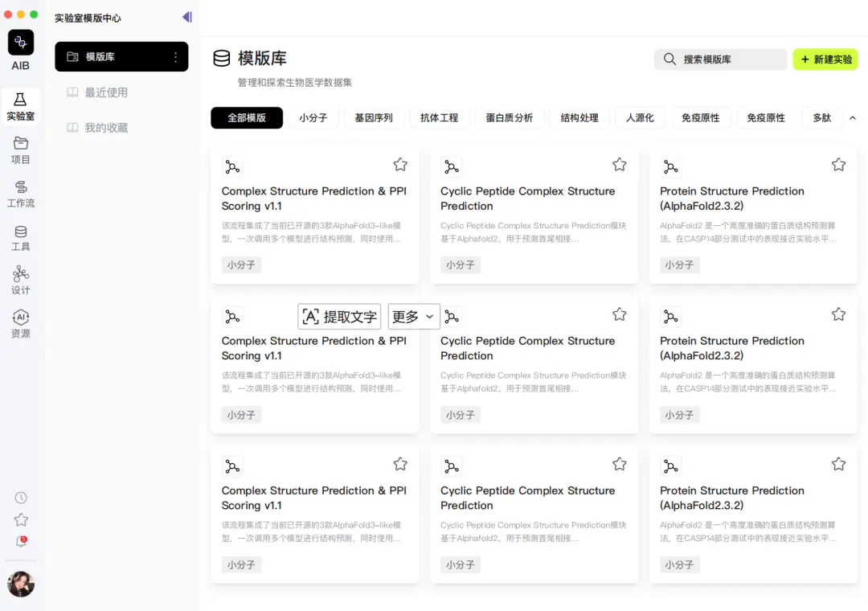
Task: Open the AI 资源 resources icon
Action: click(x=20, y=324)
